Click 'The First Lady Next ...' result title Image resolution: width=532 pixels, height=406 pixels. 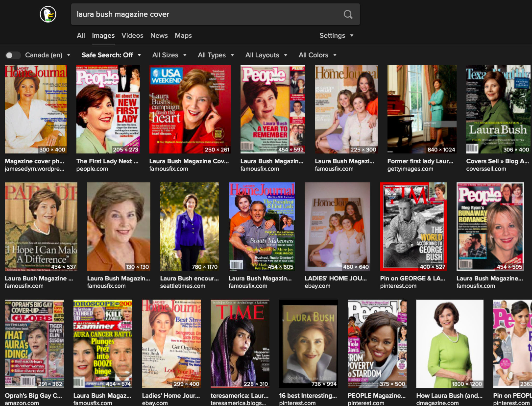click(x=107, y=161)
